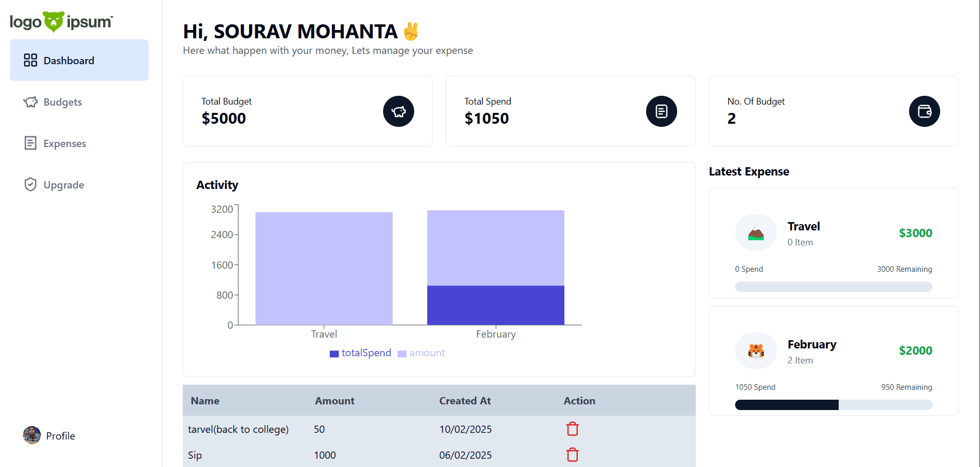Viewport: 980px width, 467px height.
Task: Click the wallet icon in No. Of Budget
Action: click(924, 111)
